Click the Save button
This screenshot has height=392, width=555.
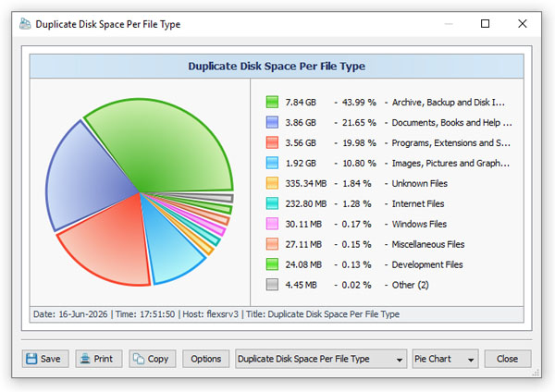point(45,359)
